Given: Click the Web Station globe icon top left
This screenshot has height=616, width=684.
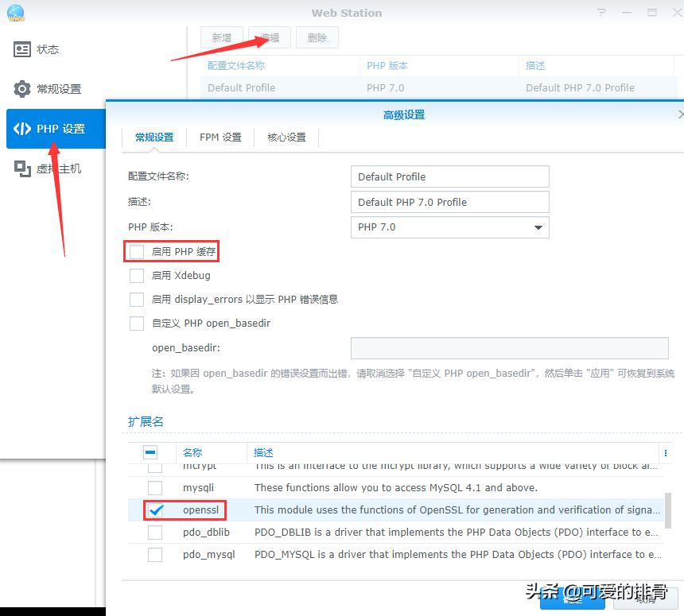Looking at the screenshot, I should coord(16,13).
